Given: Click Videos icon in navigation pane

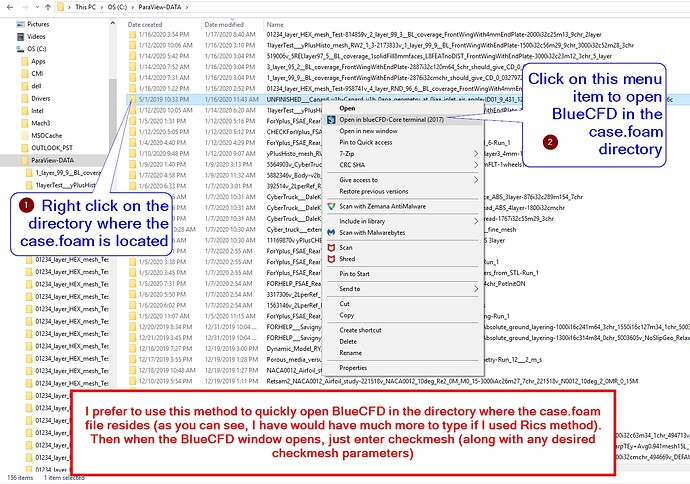Looking at the screenshot, I should pyautogui.click(x=20, y=37).
